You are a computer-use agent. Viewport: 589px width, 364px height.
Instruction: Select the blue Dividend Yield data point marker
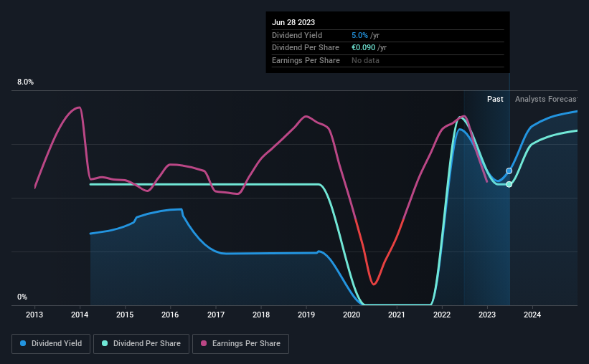pyautogui.click(x=509, y=171)
